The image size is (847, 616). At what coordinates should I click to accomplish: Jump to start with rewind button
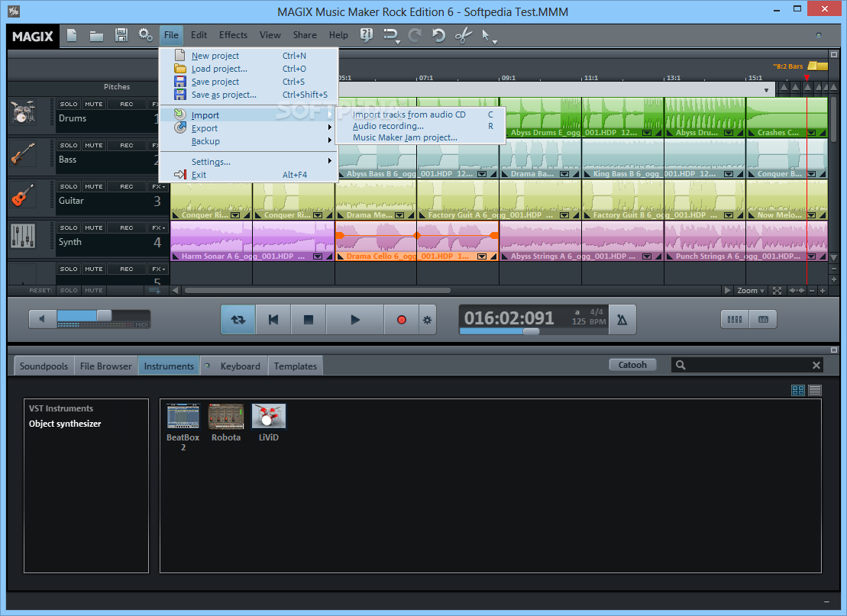click(273, 320)
